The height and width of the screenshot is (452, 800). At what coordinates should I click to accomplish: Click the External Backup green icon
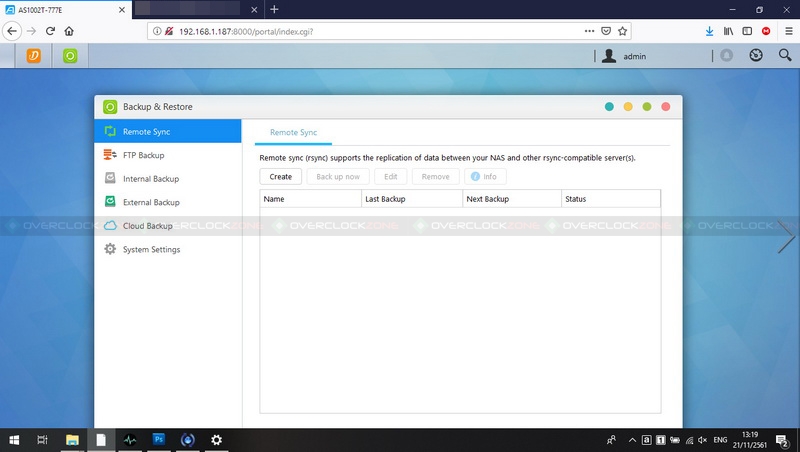[x=110, y=202]
